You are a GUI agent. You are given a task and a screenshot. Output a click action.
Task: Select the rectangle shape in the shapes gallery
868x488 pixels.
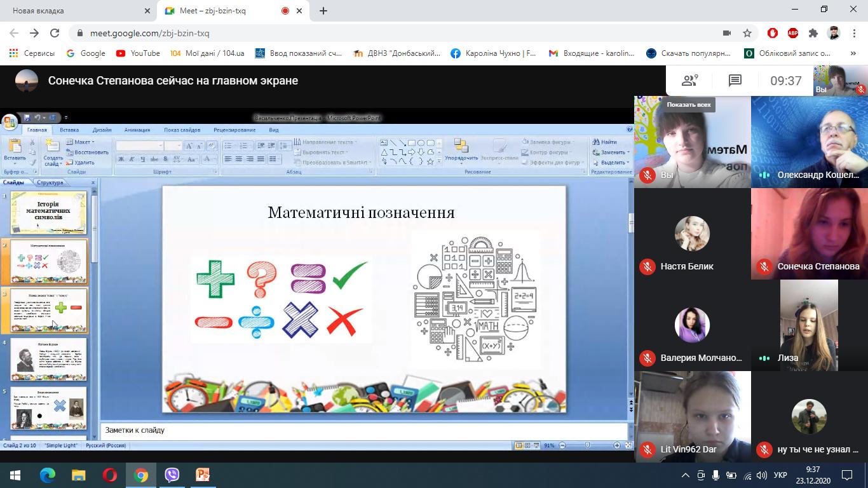coord(412,143)
